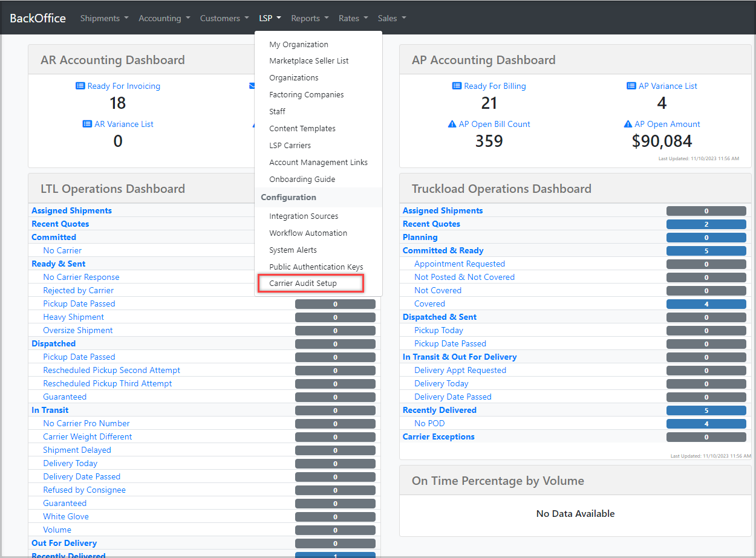The height and width of the screenshot is (558, 756).
Task: Click the Carrier Exceptions link
Action: (438, 436)
